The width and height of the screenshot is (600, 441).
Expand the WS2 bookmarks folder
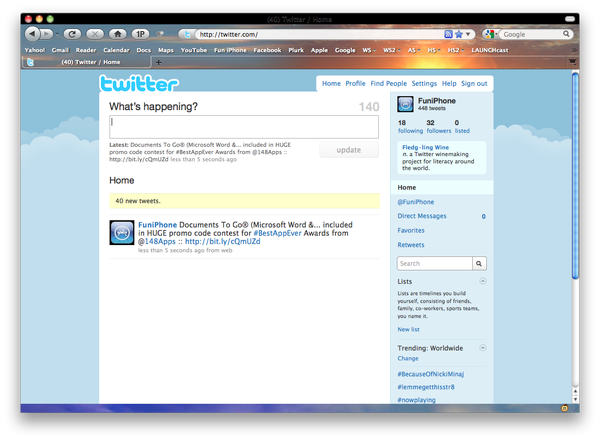(392, 50)
